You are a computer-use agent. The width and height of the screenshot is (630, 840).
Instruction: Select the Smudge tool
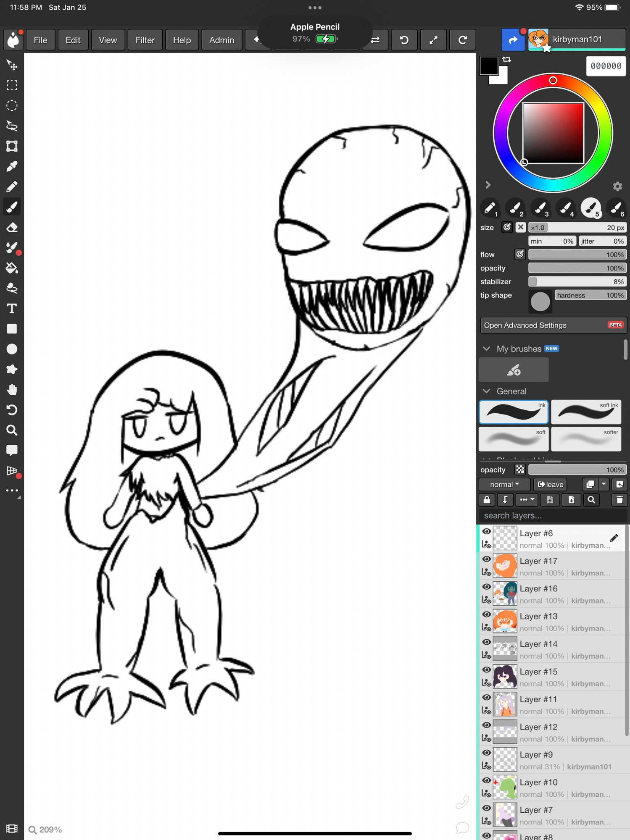12,288
